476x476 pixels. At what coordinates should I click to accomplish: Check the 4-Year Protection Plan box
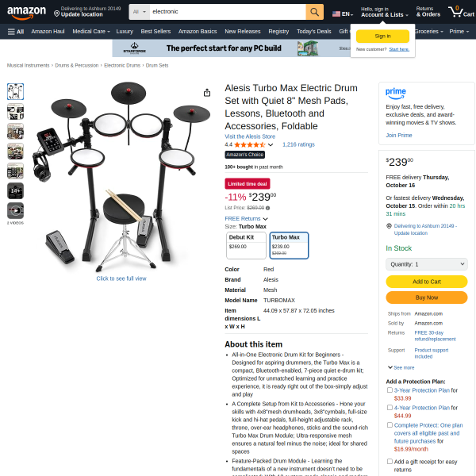(390, 408)
